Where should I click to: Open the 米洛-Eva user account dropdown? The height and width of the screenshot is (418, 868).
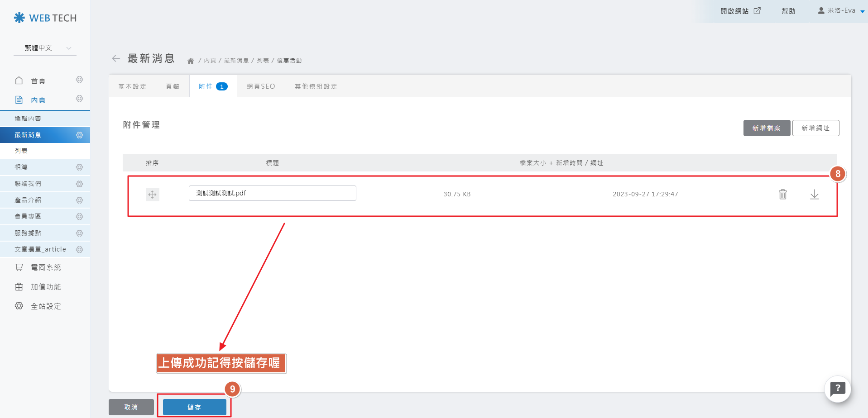coord(841,11)
